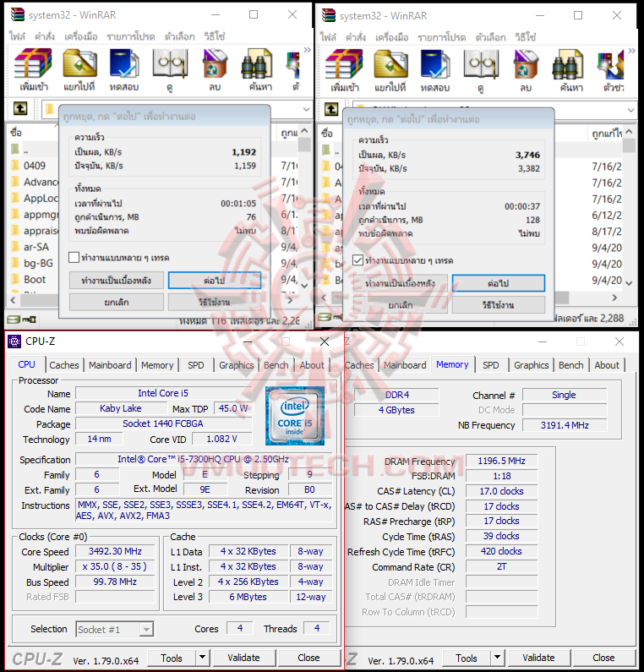Click Add (เพิ่มเข้า) icon in right WinRAR
This screenshot has width=644, height=672.
coord(344,64)
